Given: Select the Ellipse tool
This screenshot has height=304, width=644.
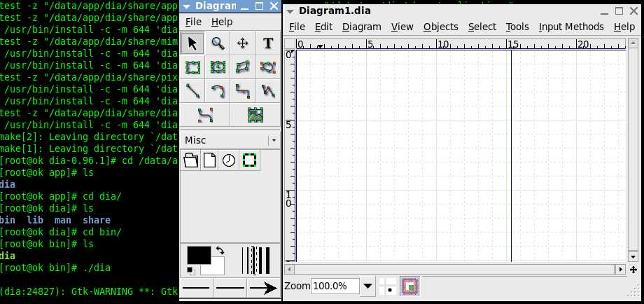Looking at the screenshot, I should point(218,67).
